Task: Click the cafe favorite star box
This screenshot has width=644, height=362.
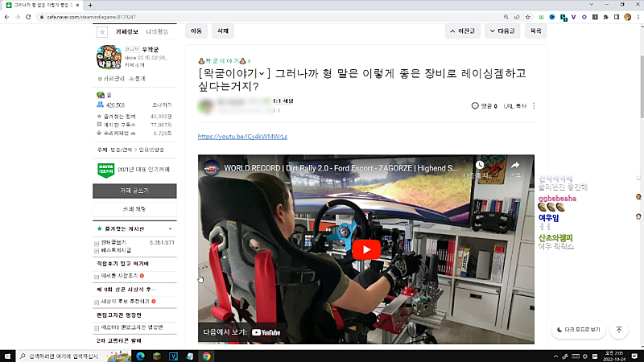Action: click(102, 31)
